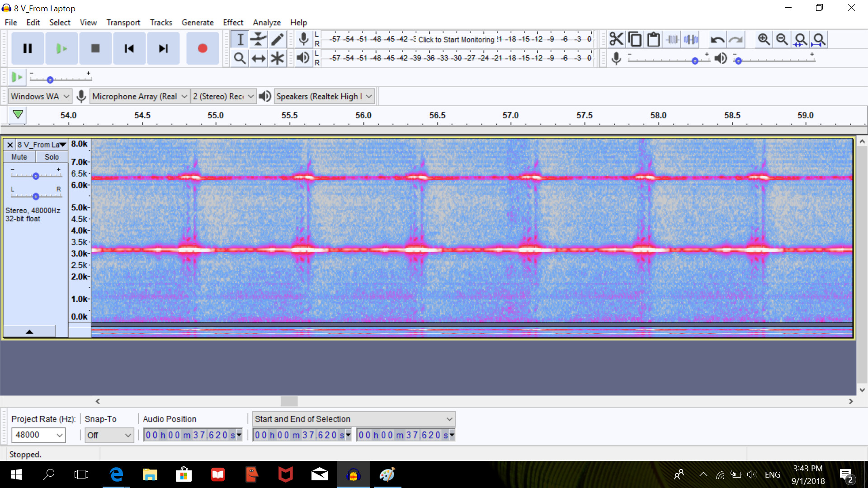
Task: Start playback with the green Play button
Action: pyautogui.click(x=61, y=48)
